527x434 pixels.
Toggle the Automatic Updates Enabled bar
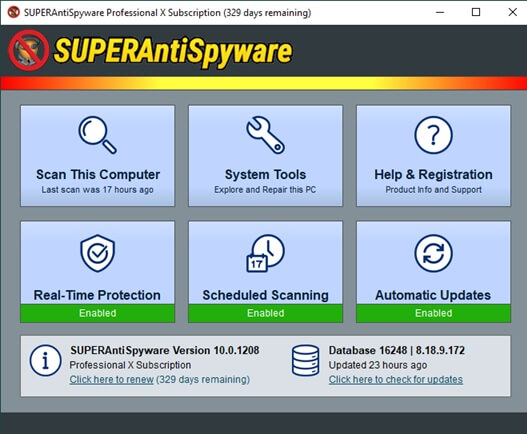433,313
